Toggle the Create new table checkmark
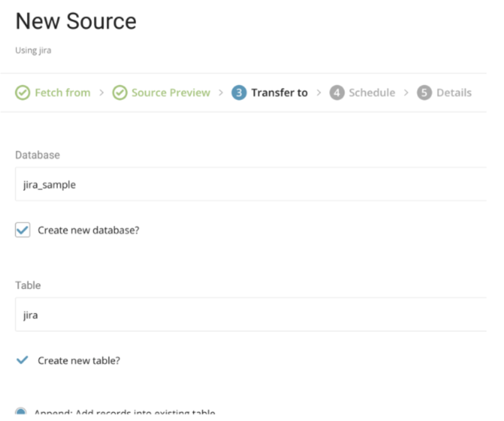 coord(22,360)
